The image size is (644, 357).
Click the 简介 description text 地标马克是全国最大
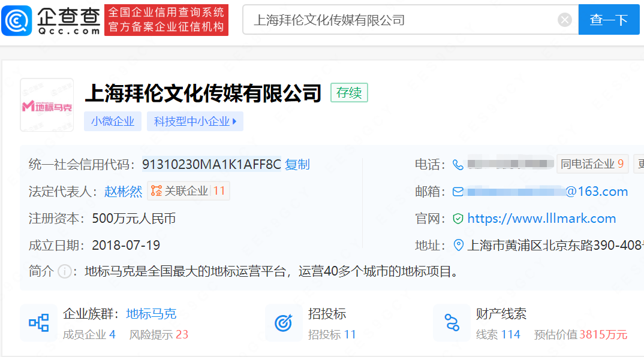pos(271,271)
